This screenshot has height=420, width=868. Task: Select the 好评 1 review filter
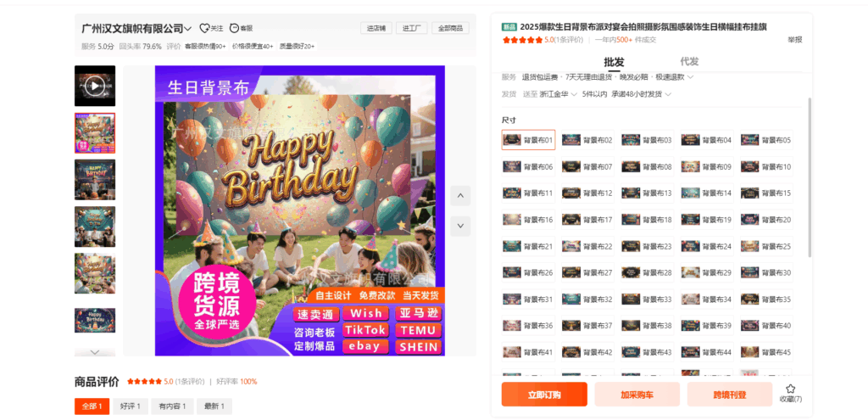click(131, 406)
